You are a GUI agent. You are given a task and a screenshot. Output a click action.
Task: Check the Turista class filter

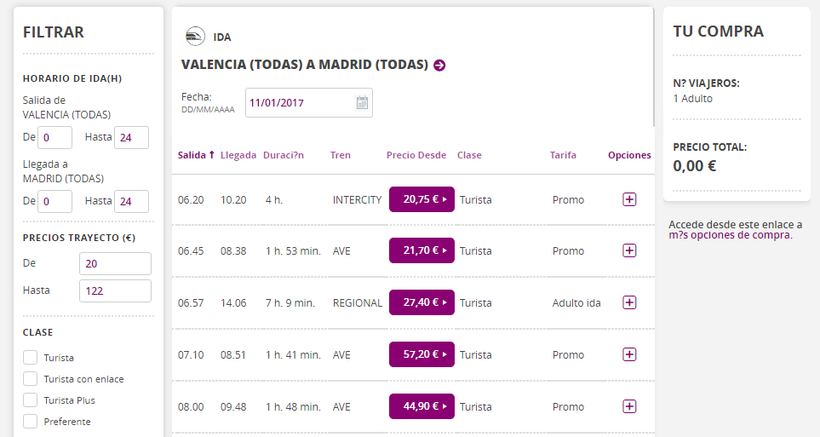30,357
